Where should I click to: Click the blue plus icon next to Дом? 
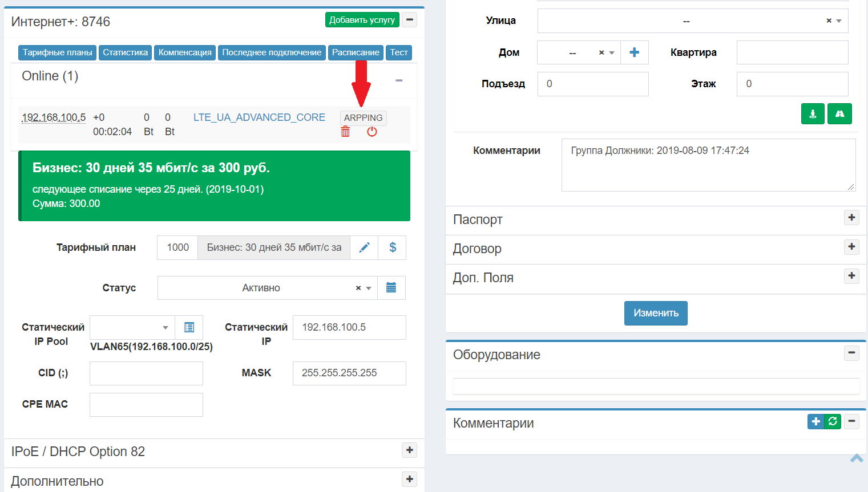(x=634, y=52)
